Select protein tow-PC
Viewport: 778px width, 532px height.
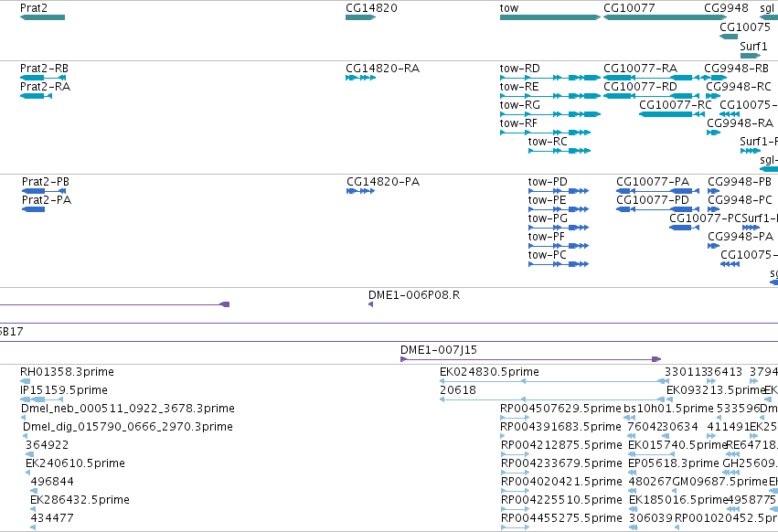pyautogui.click(x=559, y=264)
